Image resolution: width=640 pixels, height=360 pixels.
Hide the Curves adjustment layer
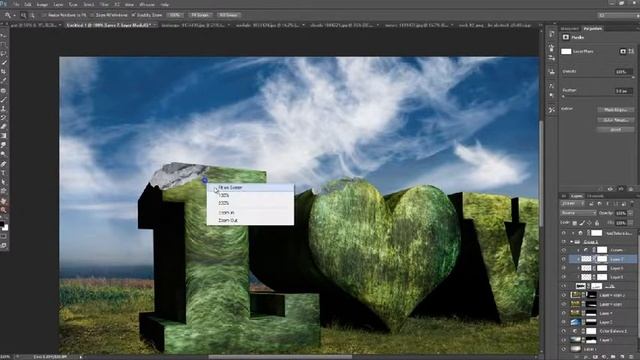pyautogui.click(x=564, y=250)
